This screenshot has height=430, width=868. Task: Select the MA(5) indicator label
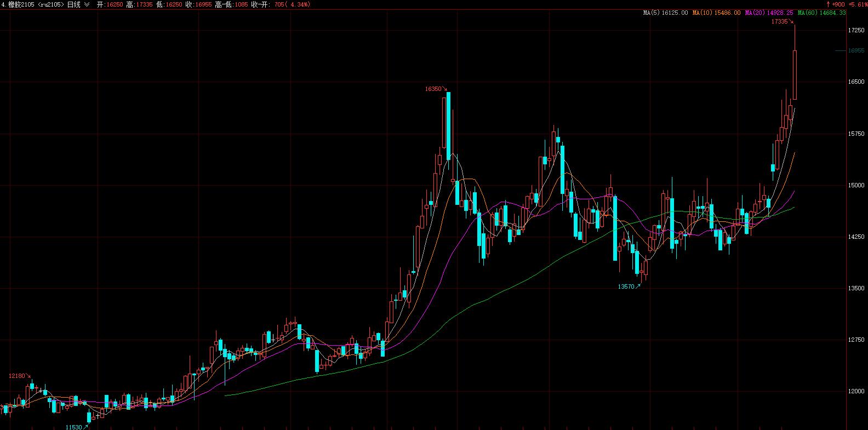(x=665, y=13)
